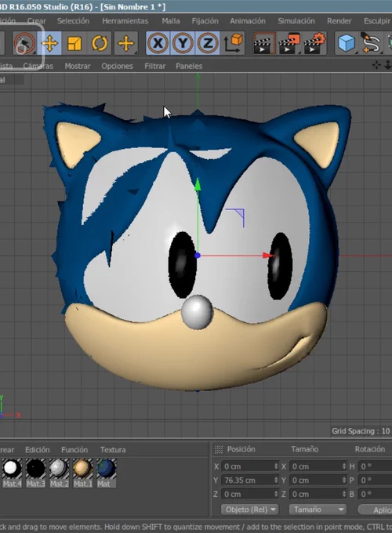Click the Aplicar button
392x533 pixels.
375,510
